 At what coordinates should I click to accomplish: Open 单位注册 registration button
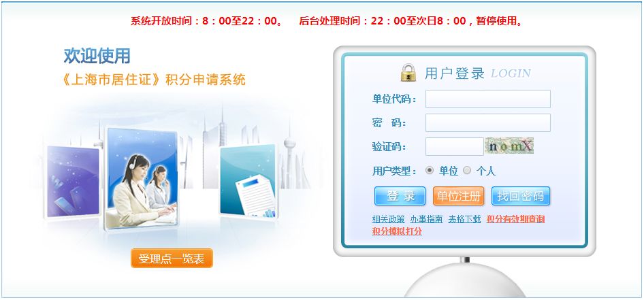click(458, 196)
